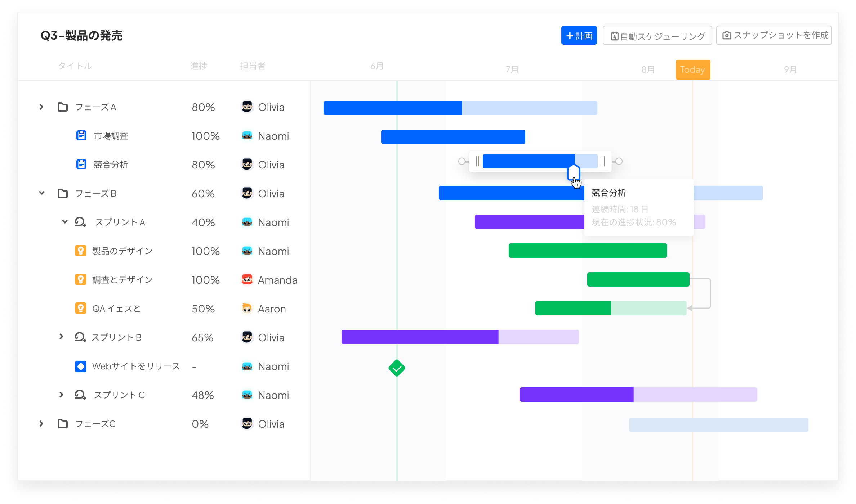
Task: Collapse the フェーズB group
Action: [x=42, y=193]
